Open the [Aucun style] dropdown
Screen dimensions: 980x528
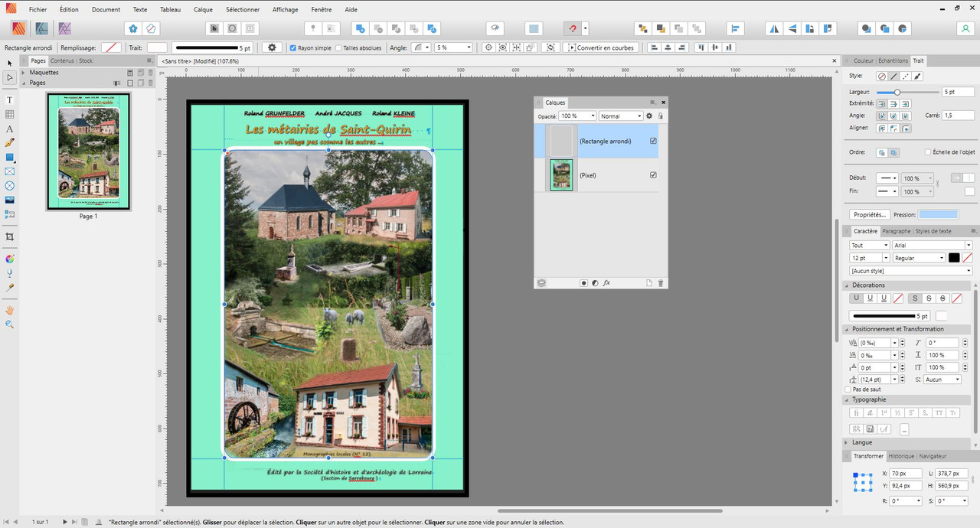[x=910, y=271]
